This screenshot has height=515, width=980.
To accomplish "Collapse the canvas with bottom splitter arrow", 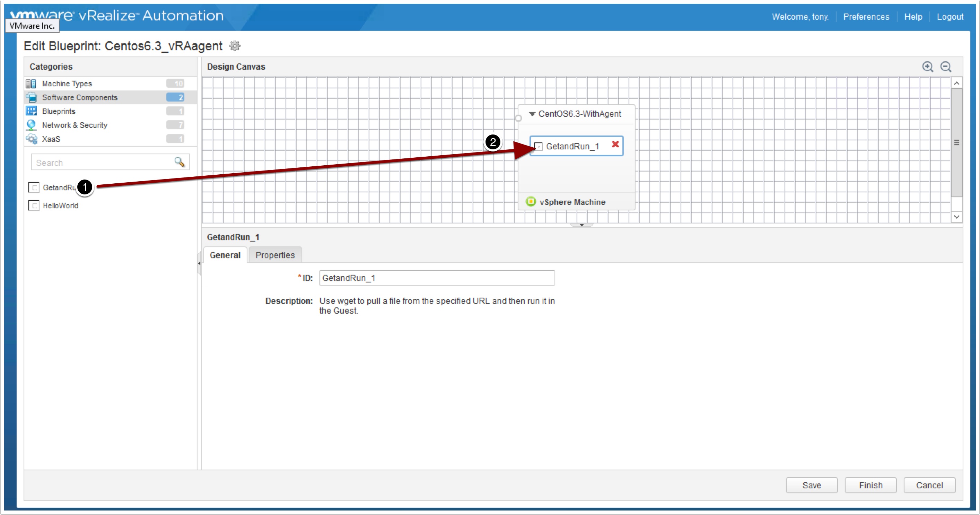I will pyautogui.click(x=581, y=225).
